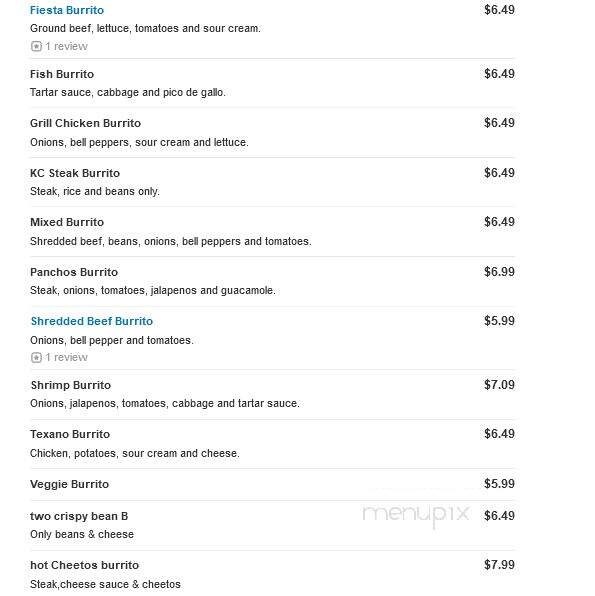Screen dimensions: 595x596
Task: Click the Mixed Burrito title
Action: coord(67,222)
